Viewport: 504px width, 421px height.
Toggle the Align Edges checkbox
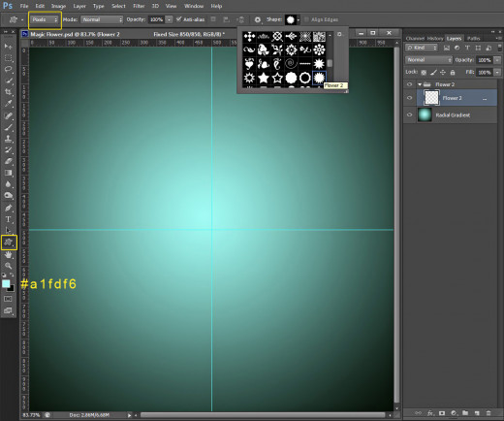point(307,19)
